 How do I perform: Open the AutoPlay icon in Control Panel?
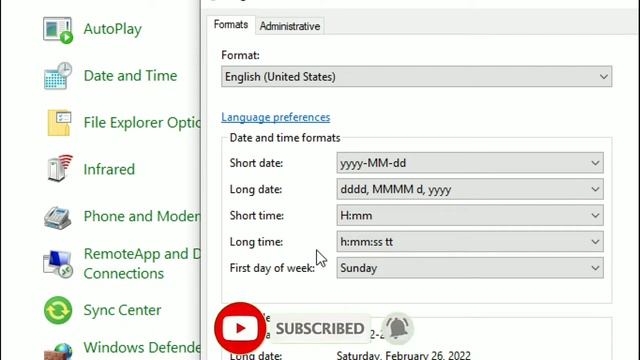pos(58,29)
